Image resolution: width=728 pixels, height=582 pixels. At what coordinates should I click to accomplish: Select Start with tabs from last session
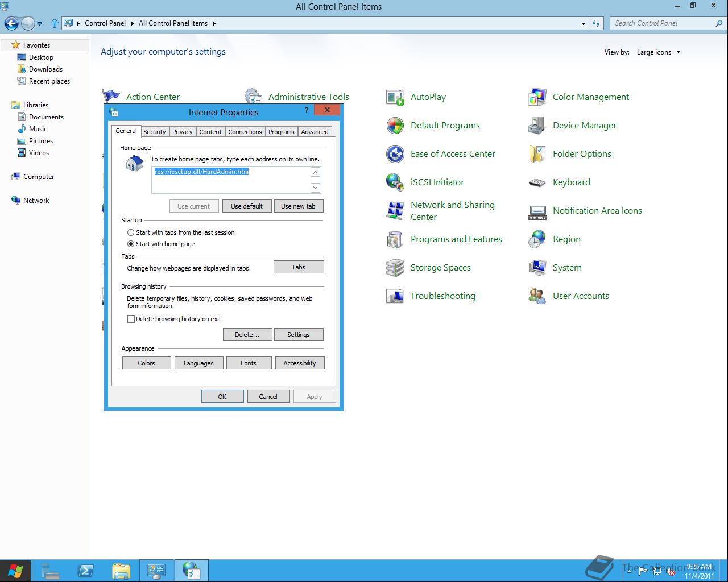[131, 232]
